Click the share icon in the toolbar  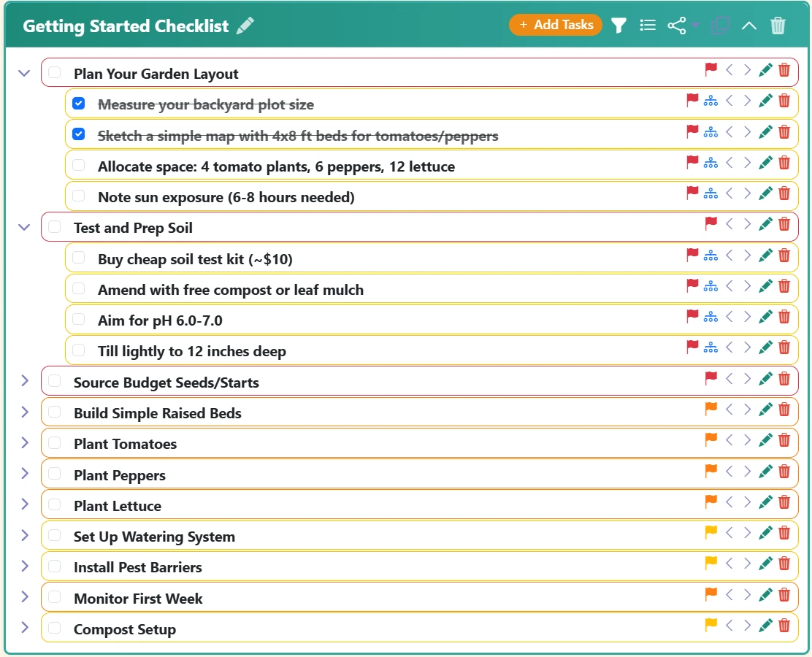coord(675,25)
